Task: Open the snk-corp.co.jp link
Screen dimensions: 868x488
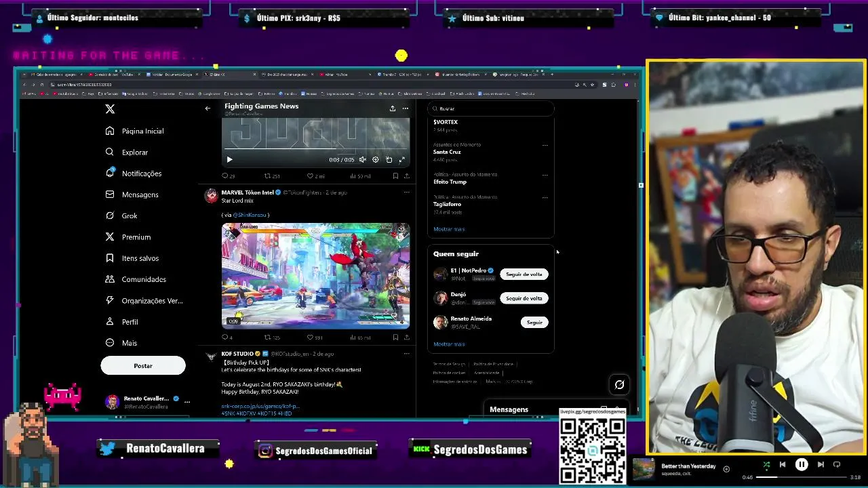Action: click(260, 406)
